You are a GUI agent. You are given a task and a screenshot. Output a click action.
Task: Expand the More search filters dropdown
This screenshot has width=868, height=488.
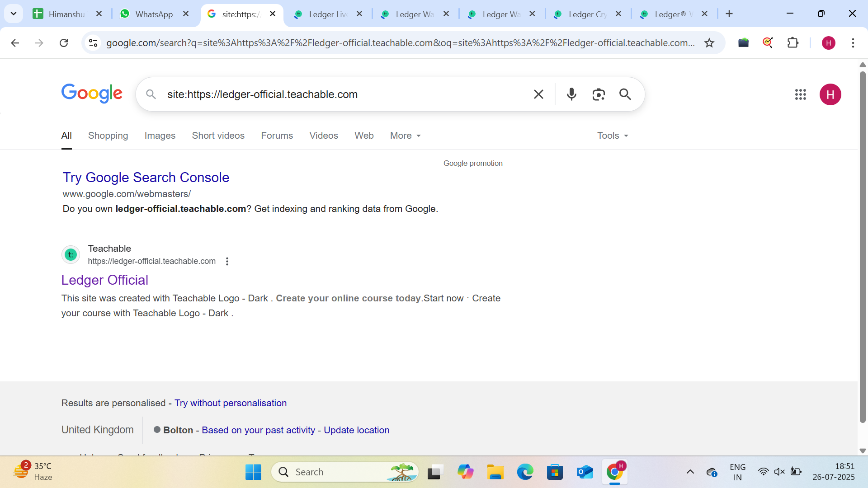(x=406, y=136)
